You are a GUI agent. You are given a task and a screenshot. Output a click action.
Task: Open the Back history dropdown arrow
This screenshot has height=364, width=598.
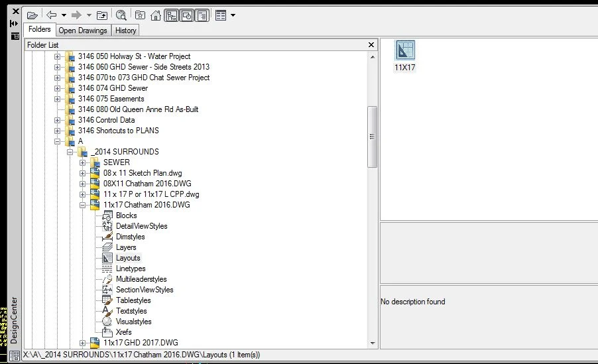64,15
